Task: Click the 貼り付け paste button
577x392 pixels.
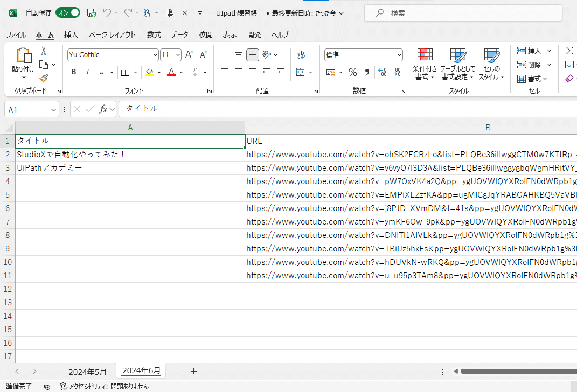Action: click(23, 62)
